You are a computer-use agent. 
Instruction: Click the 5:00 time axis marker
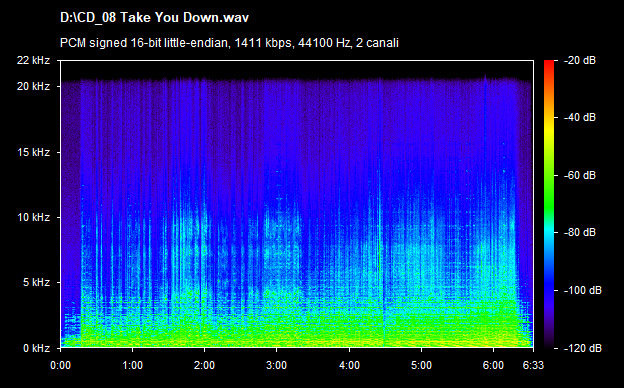coord(421,365)
